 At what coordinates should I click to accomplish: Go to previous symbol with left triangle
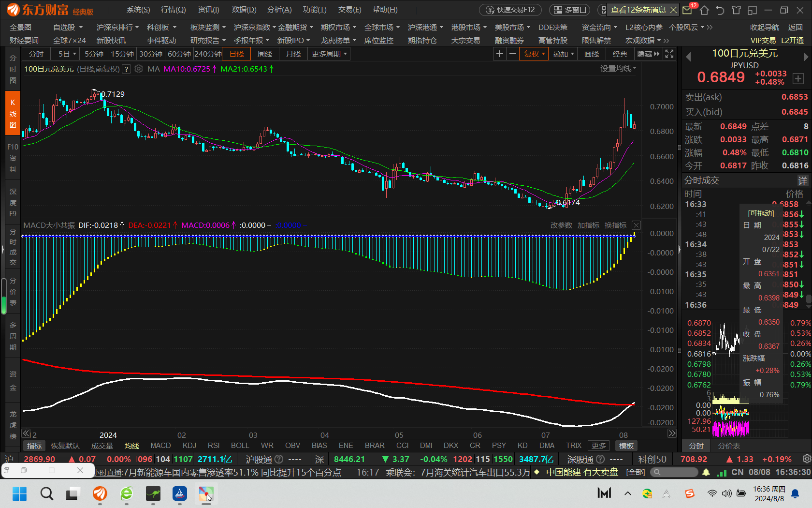click(688, 57)
